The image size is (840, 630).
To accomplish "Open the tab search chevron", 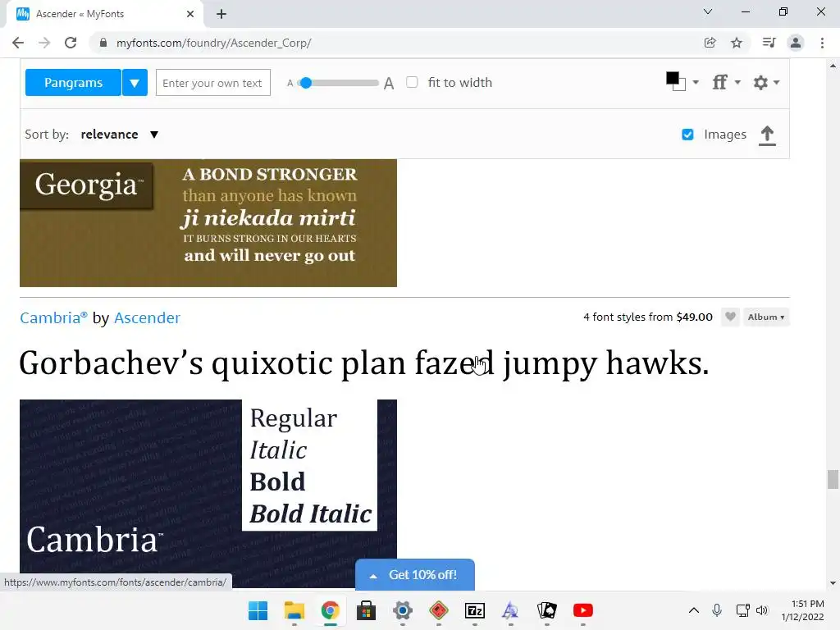I will click(708, 11).
